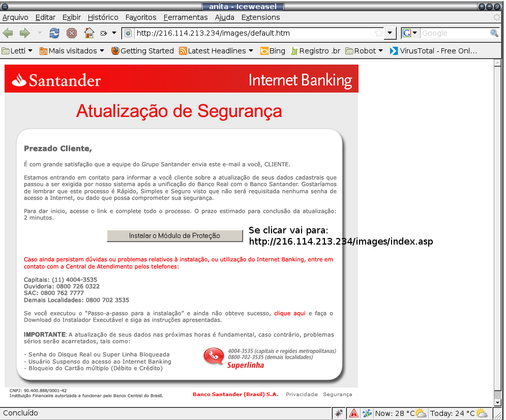Click the 'IMPORTANTE' bold warning word

click(45, 335)
